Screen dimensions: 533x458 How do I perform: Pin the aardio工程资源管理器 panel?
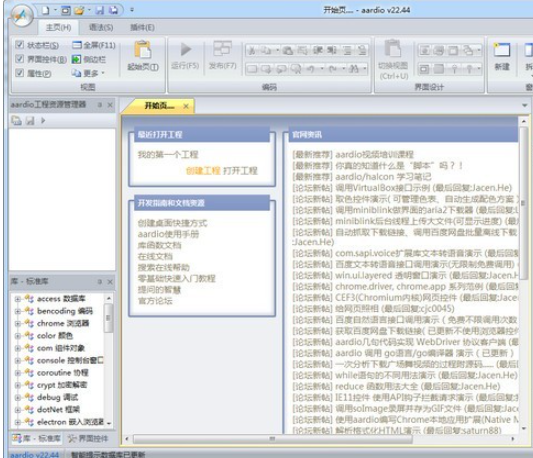coord(100,105)
